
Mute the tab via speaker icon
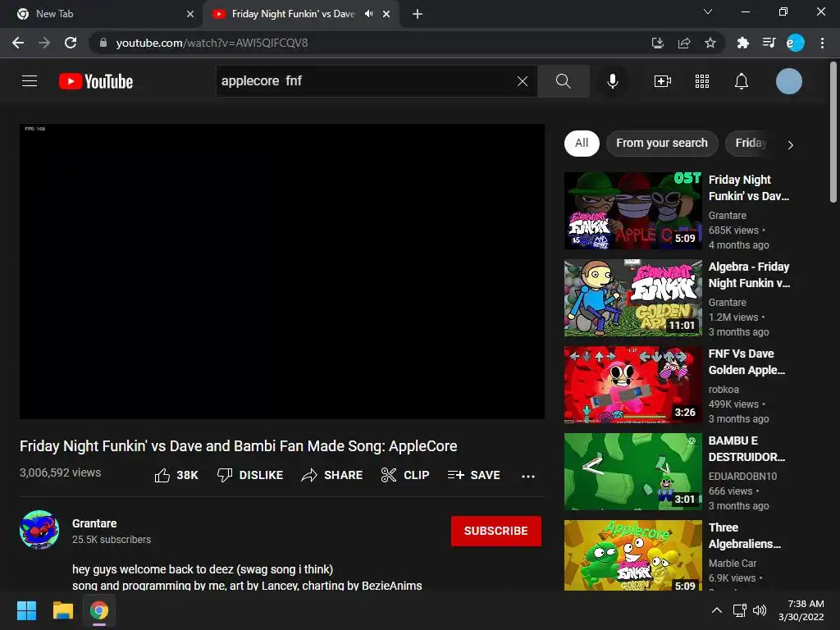[368, 14]
